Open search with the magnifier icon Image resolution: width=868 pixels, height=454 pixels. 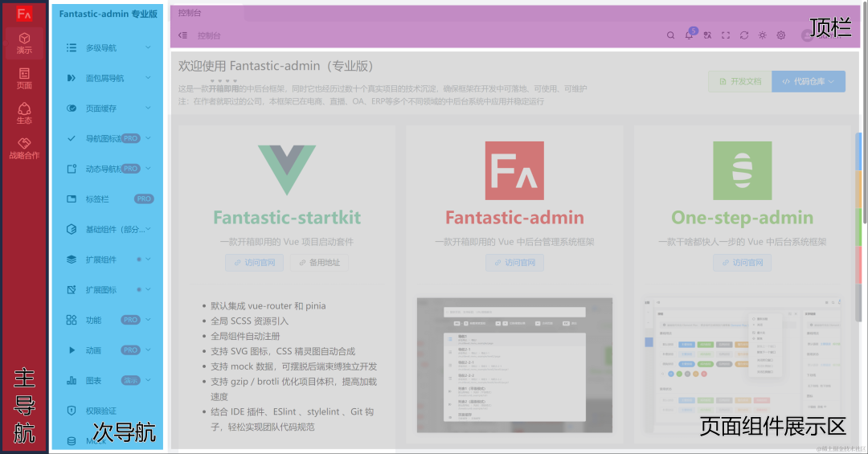coord(670,35)
